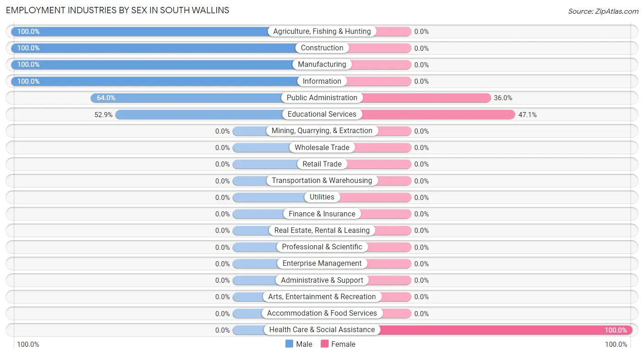Viewport: 644px width, 355px height.
Task: Select the Enterprise Management label
Action: pos(322,264)
